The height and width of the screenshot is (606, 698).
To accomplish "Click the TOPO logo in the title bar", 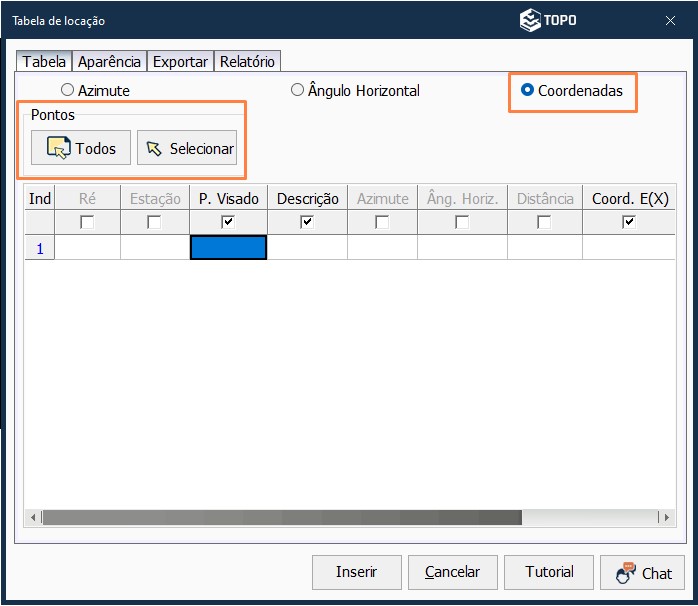I will point(548,20).
